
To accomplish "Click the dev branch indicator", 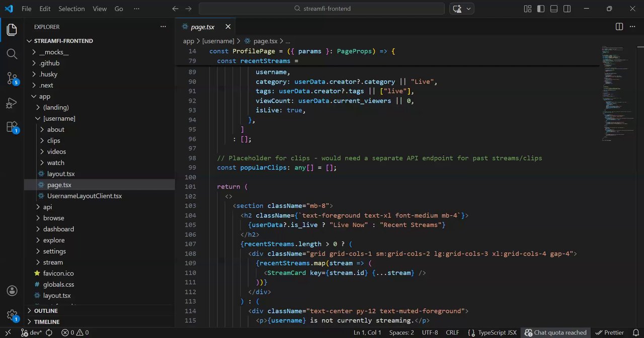I will (x=31, y=332).
